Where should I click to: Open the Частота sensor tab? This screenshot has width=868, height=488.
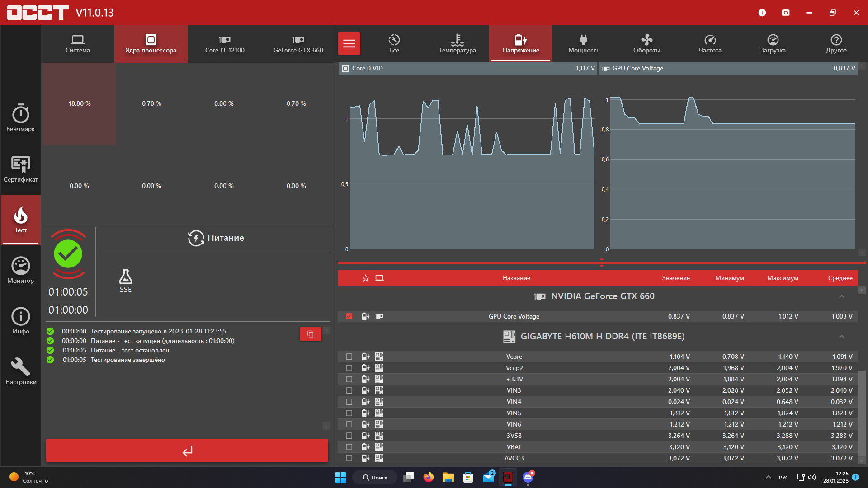coord(710,43)
